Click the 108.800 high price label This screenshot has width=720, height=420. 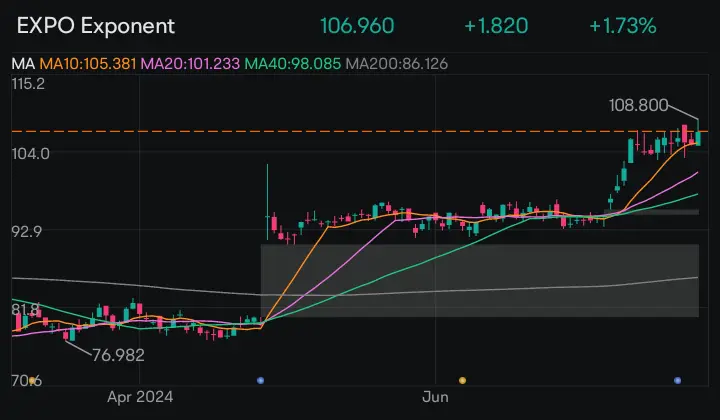pos(638,105)
